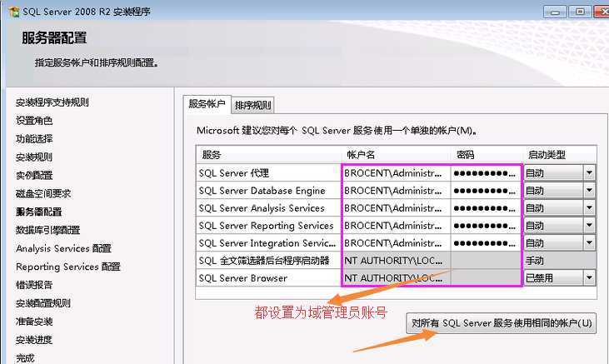
Task: Click the 帐户名 column header
Action: 397,155
